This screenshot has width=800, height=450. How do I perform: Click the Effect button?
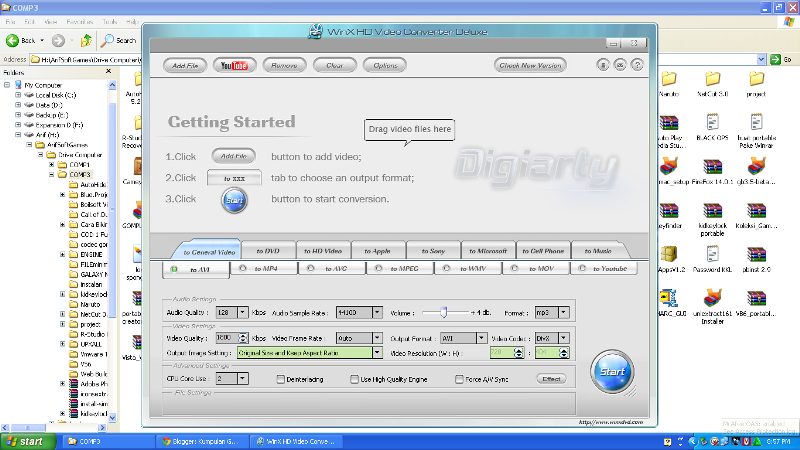pos(551,379)
